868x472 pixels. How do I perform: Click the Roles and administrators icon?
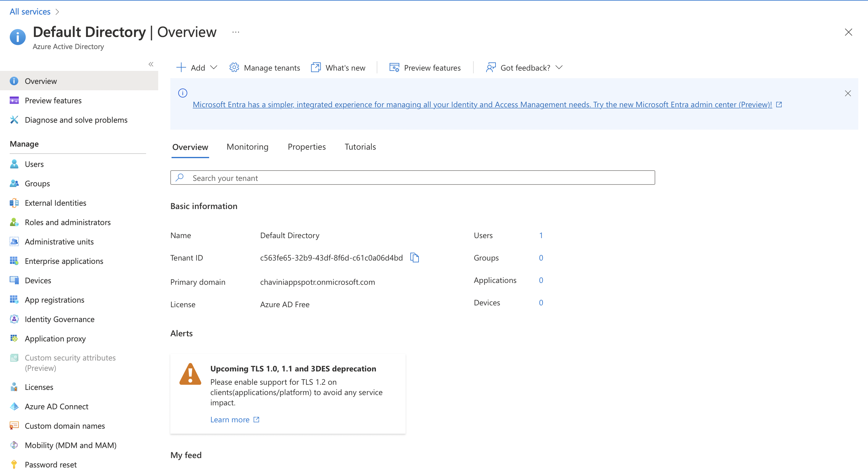click(14, 222)
